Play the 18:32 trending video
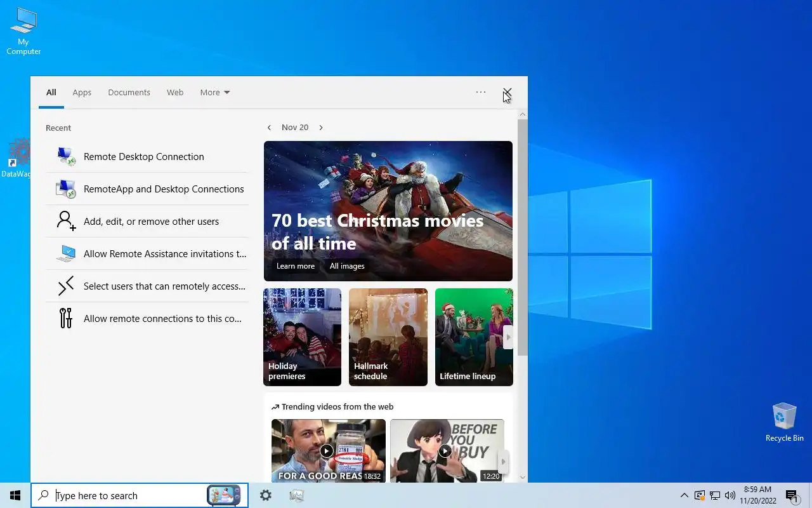The height and width of the screenshot is (508, 812). click(x=328, y=451)
